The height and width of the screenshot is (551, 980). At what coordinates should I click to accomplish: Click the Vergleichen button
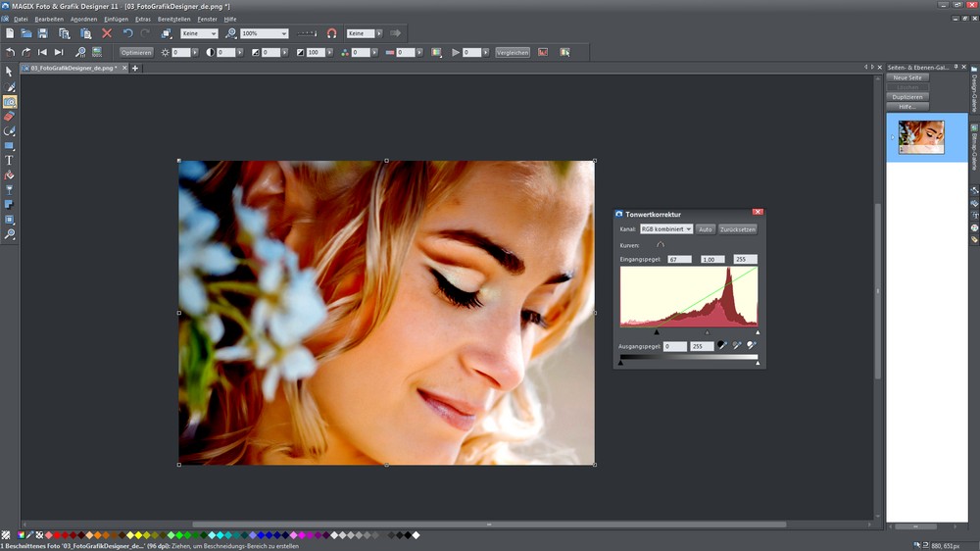coord(513,53)
